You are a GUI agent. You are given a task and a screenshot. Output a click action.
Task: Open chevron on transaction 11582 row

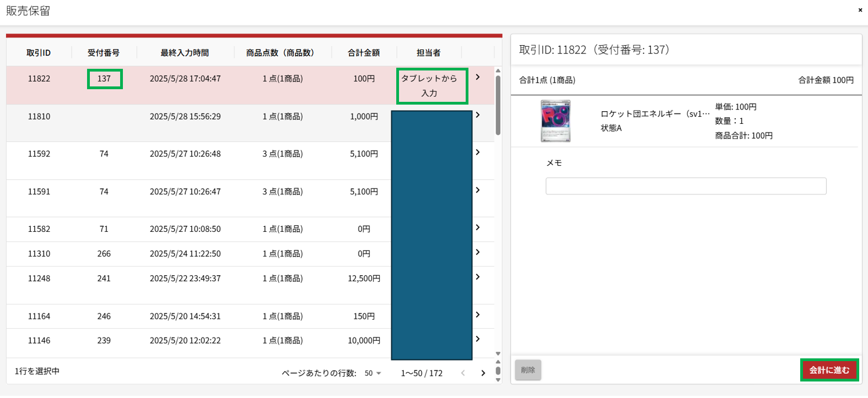point(478,227)
